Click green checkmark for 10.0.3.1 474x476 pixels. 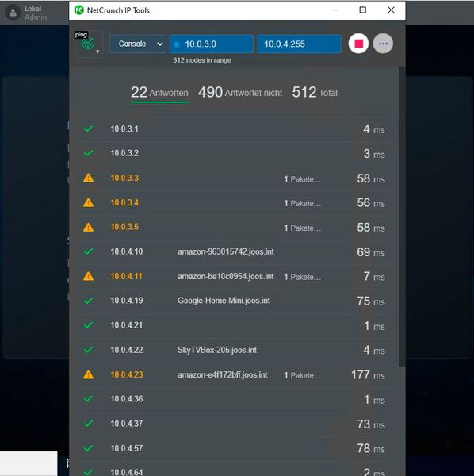point(88,129)
